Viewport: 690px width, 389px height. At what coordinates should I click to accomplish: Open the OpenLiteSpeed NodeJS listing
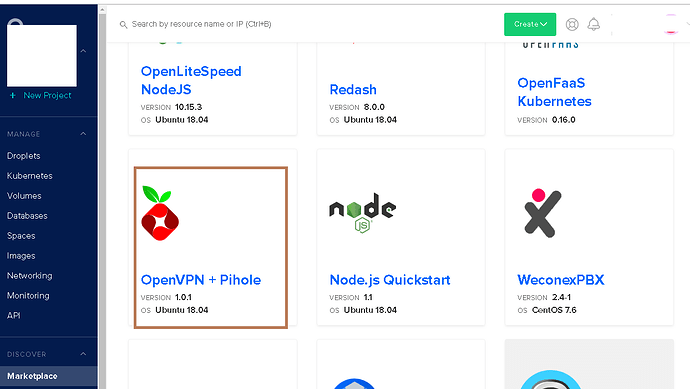pos(191,80)
